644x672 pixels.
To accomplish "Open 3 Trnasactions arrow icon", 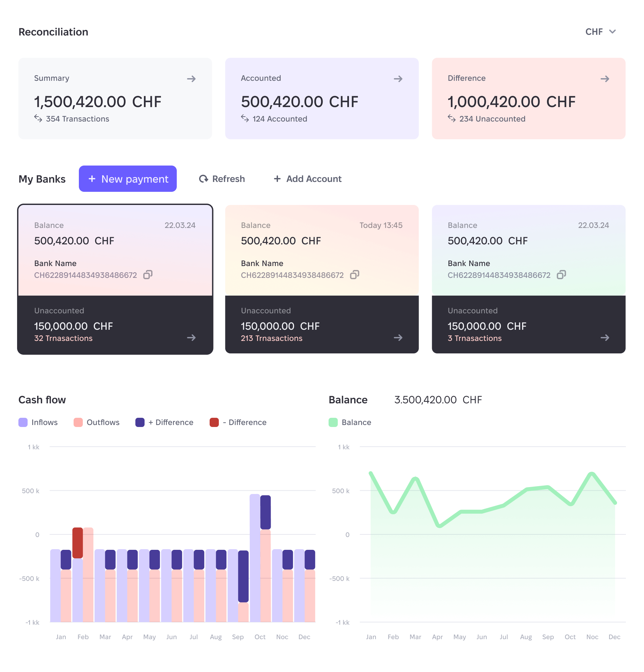I will coord(605,338).
